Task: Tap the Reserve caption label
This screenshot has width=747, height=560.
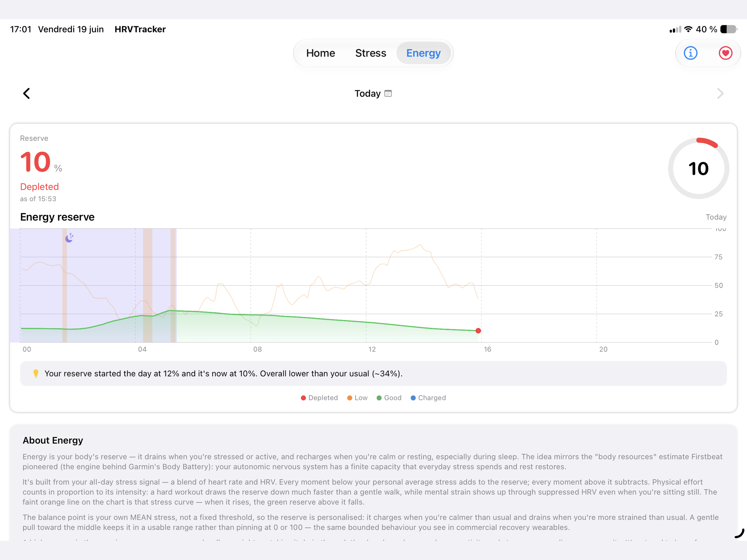Action: (x=34, y=138)
